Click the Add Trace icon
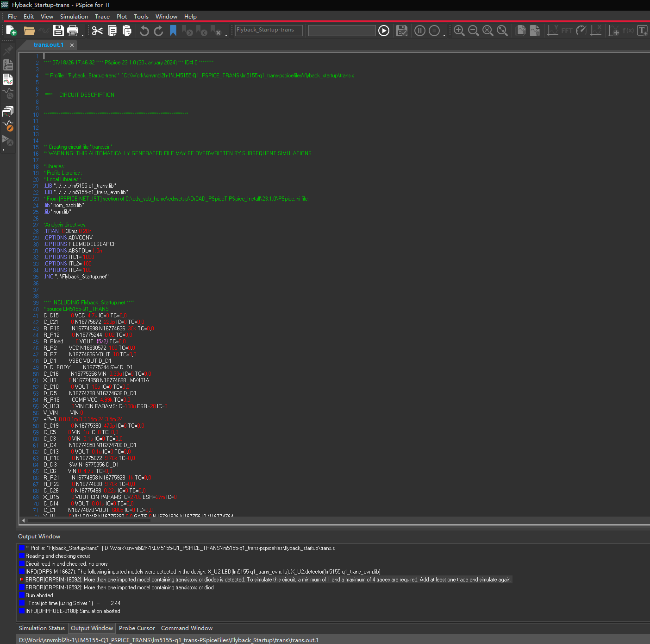650x644 pixels. pos(614,31)
